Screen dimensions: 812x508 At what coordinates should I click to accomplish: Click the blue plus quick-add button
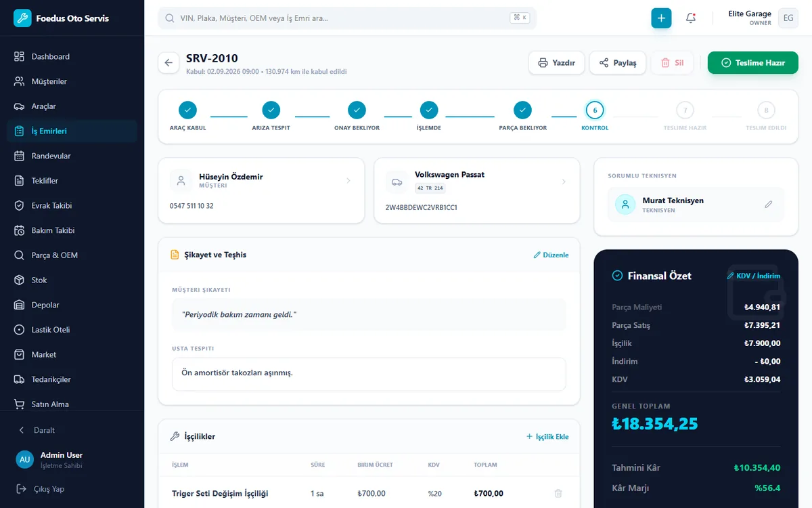(x=661, y=18)
